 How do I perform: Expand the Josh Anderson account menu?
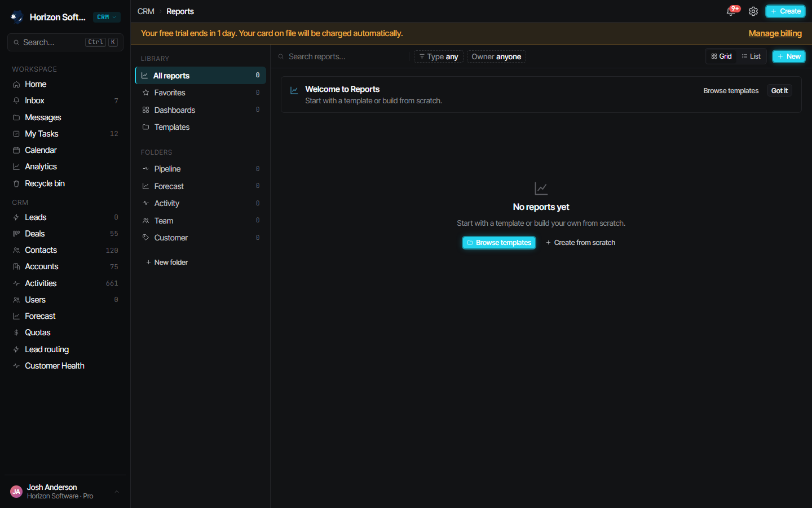[x=65, y=492]
